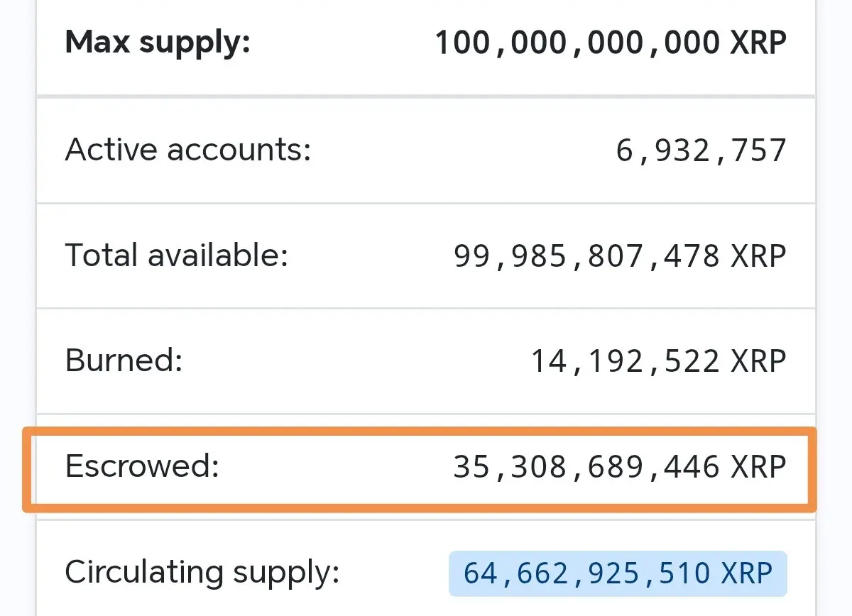Viewport: 852px width, 616px height.
Task: Select the 14,192,522 burned amount
Action: (x=627, y=361)
